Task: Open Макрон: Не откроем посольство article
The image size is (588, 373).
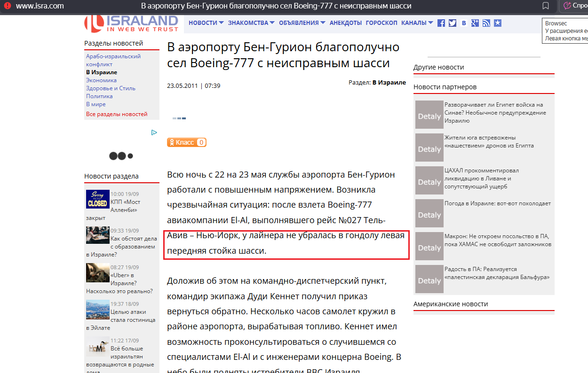Action: point(498,240)
